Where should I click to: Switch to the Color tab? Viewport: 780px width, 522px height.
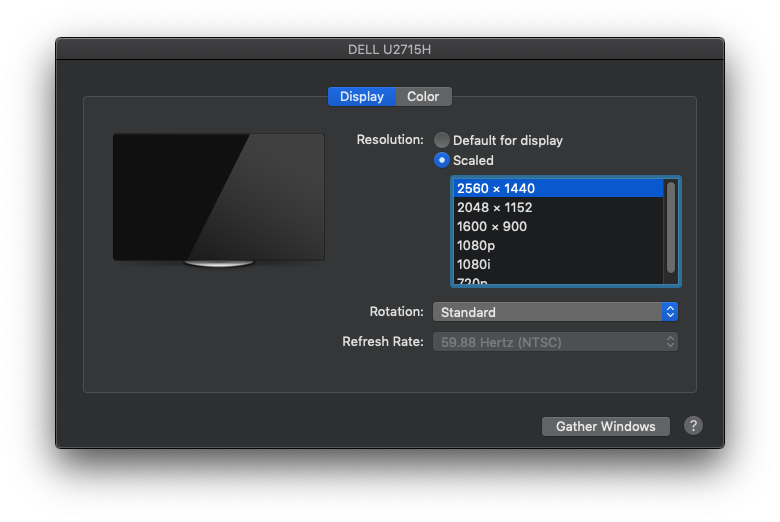tap(423, 97)
